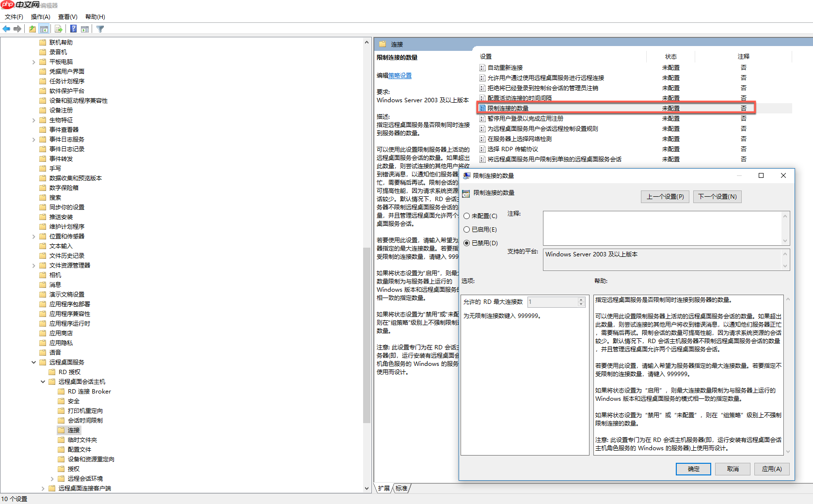Switch to the 扩展 tab

click(x=384, y=488)
